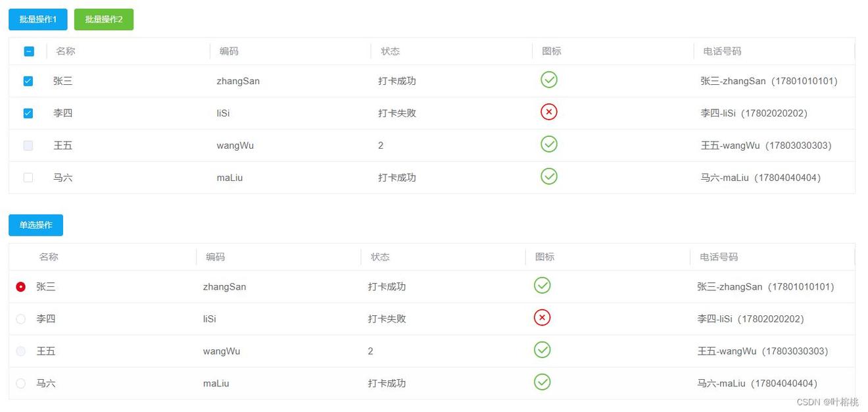Click green check icon in top 王五 row
868x412 pixels.
tap(549, 143)
